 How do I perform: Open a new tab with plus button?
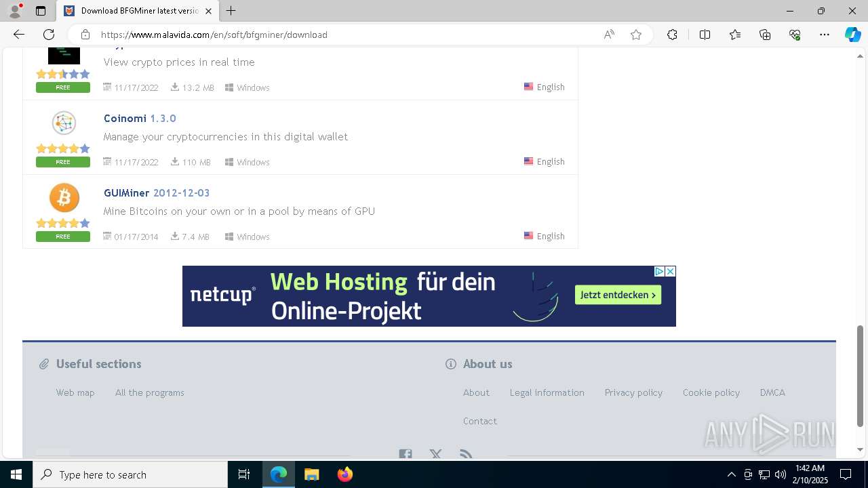[231, 11]
